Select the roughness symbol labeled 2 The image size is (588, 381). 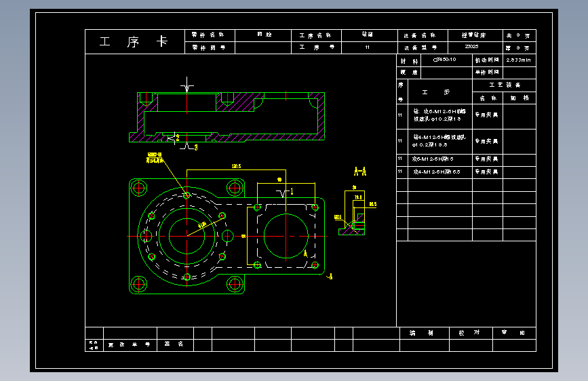pyautogui.click(x=173, y=138)
